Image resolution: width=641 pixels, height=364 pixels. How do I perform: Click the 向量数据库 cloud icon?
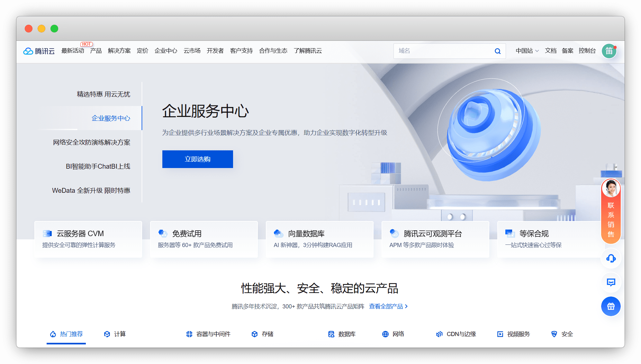click(278, 234)
